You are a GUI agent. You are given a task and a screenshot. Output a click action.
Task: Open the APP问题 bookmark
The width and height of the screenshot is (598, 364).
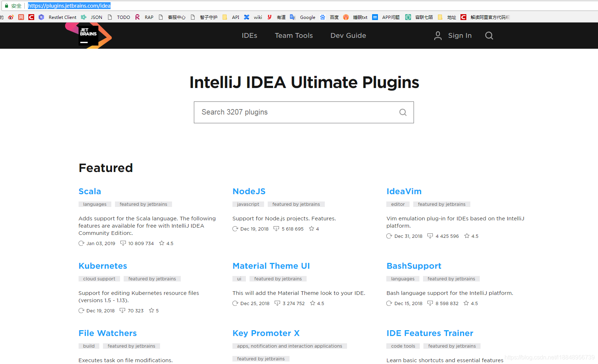386,17
